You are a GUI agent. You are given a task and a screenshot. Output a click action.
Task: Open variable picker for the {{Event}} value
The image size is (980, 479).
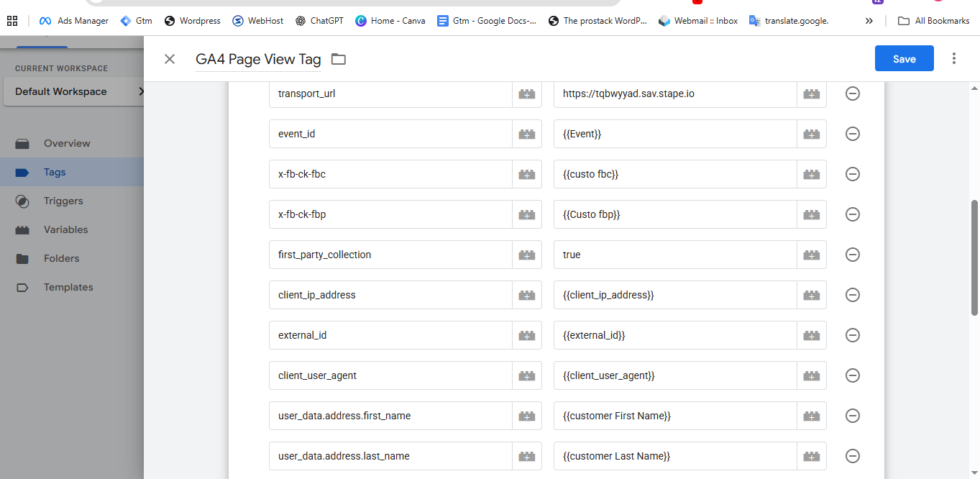811,134
